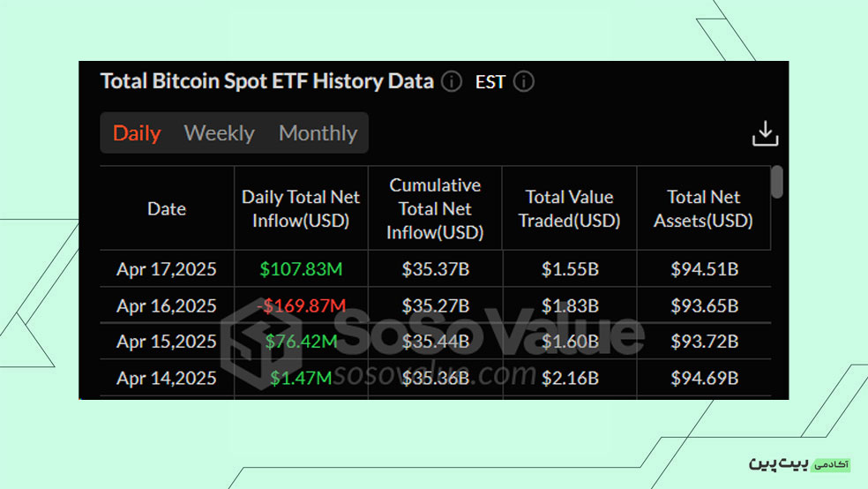The width and height of the screenshot is (868, 489).
Task: Click the EST timezone label
Action: click(490, 82)
